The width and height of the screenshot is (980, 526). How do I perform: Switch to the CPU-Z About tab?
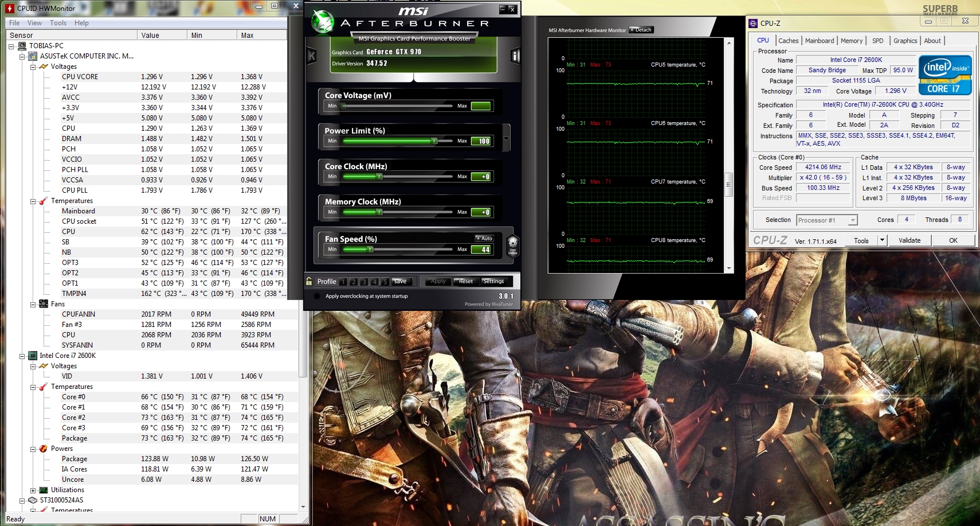coord(932,41)
